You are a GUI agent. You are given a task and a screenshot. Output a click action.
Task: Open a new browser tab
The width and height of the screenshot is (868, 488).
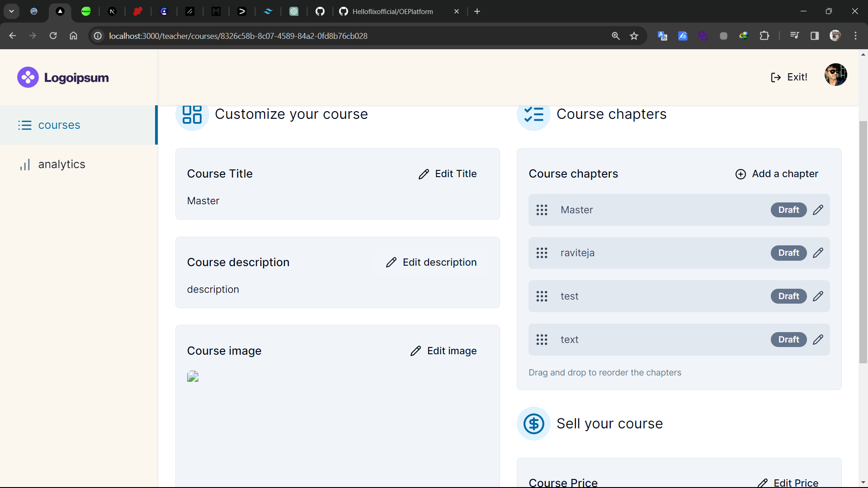coord(477,11)
